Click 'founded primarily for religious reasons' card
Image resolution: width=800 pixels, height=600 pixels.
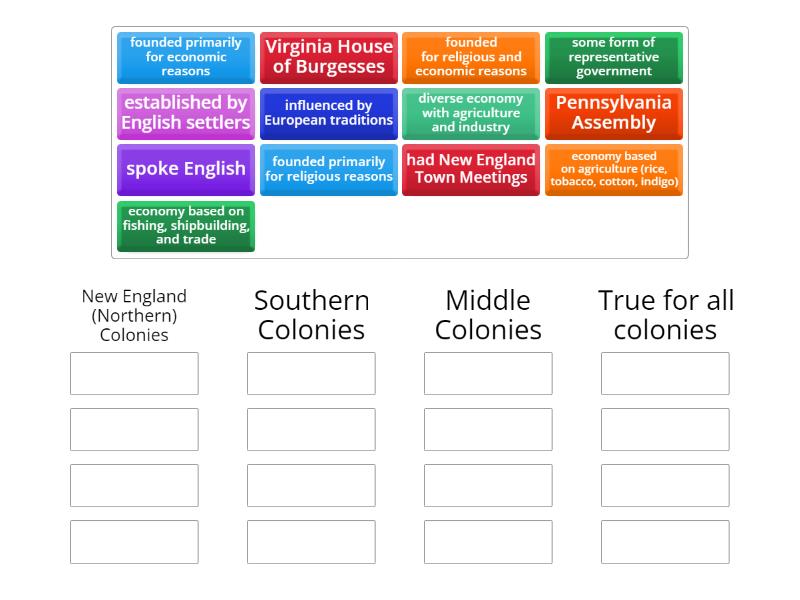coord(329,169)
